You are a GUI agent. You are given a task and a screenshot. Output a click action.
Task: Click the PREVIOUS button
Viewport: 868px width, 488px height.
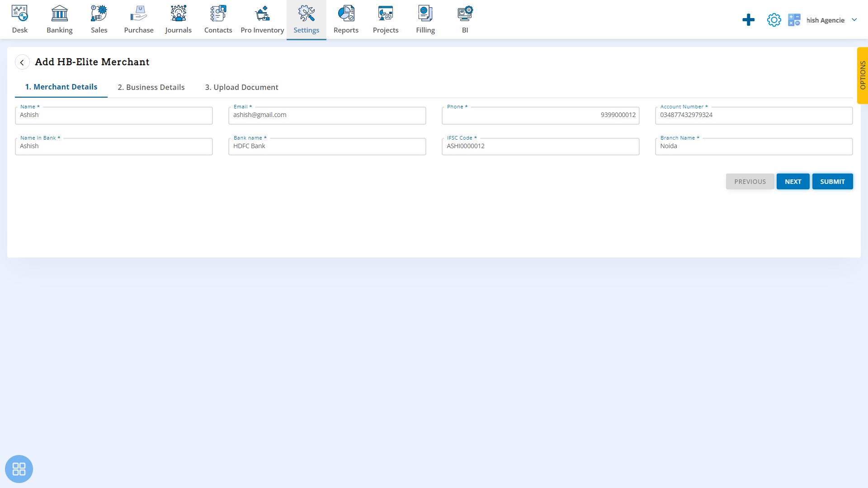pos(750,182)
